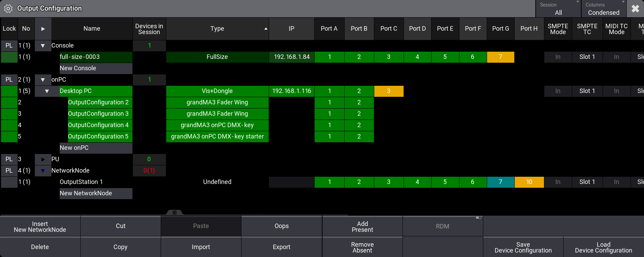Open the Session filter dropdown

(558, 9)
